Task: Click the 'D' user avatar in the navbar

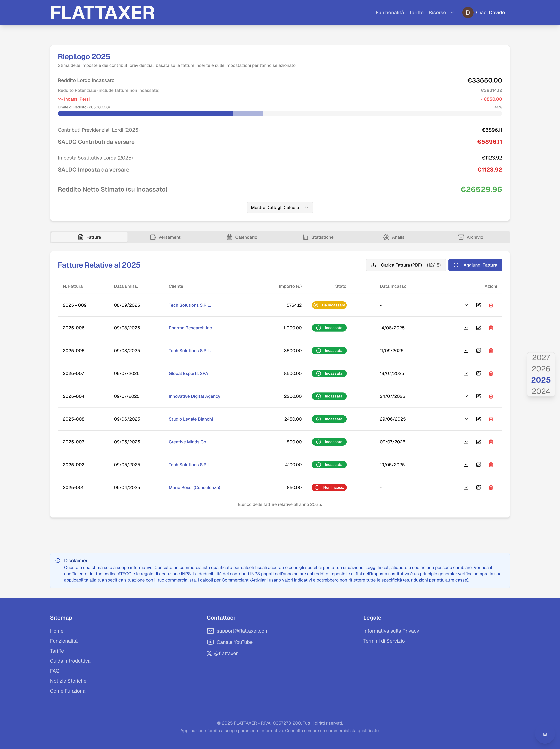Action: (x=468, y=12)
